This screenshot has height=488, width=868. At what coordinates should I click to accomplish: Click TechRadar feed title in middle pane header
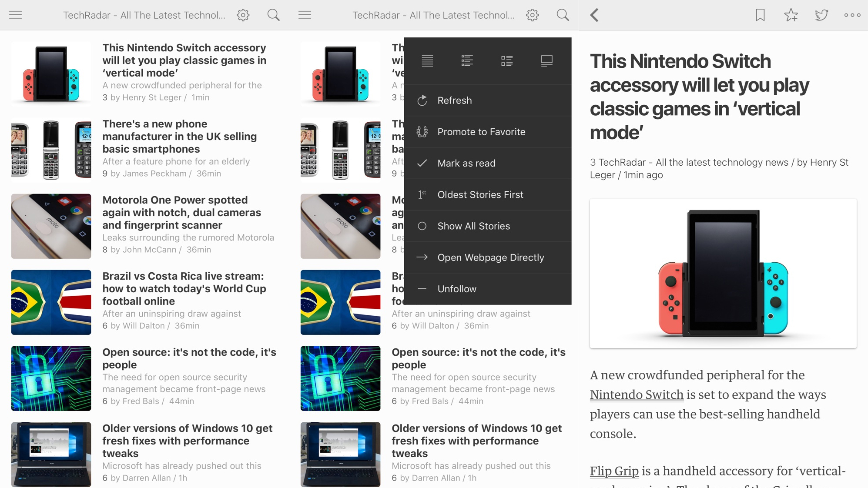click(x=433, y=15)
